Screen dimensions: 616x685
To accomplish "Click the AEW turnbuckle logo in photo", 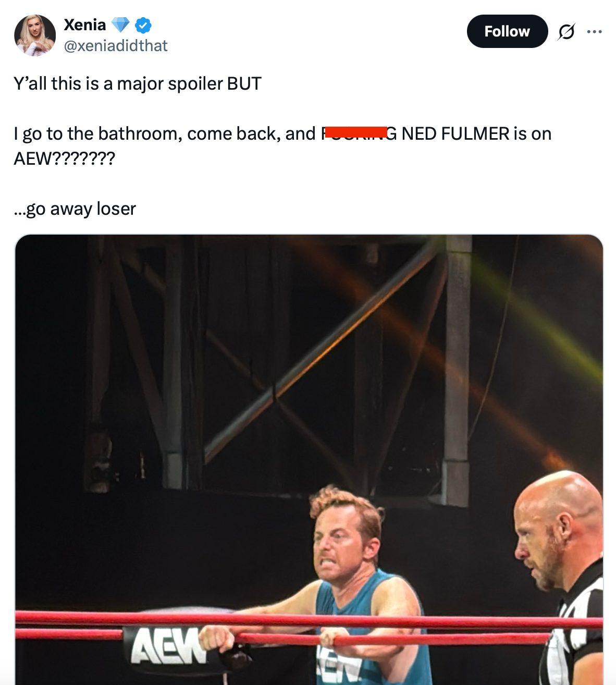I will [x=166, y=645].
